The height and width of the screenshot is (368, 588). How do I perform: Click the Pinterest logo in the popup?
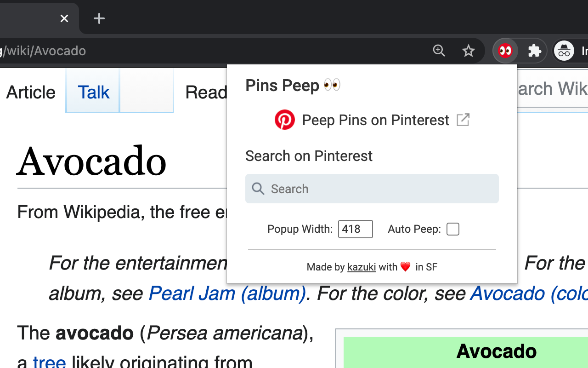click(x=285, y=120)
